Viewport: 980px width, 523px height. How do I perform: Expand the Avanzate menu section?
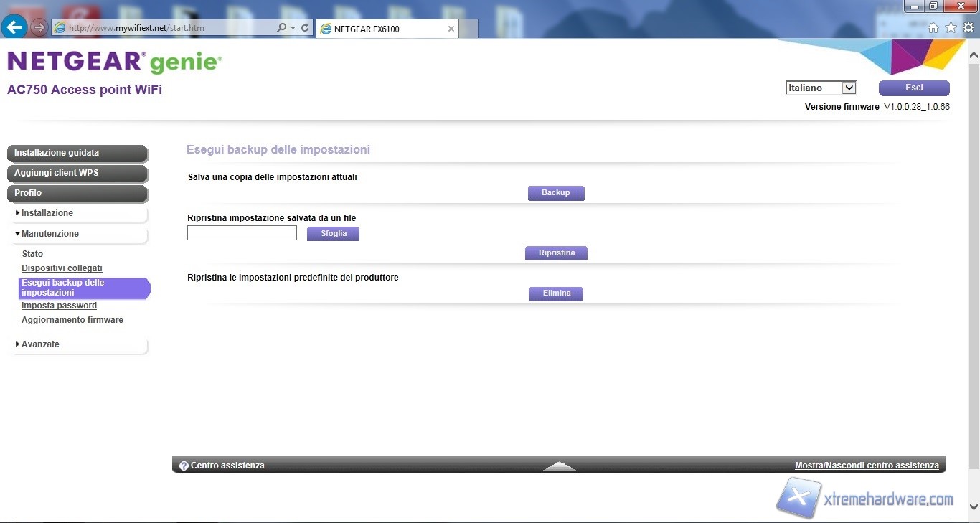pyautogui.click(x=40, y=344)
